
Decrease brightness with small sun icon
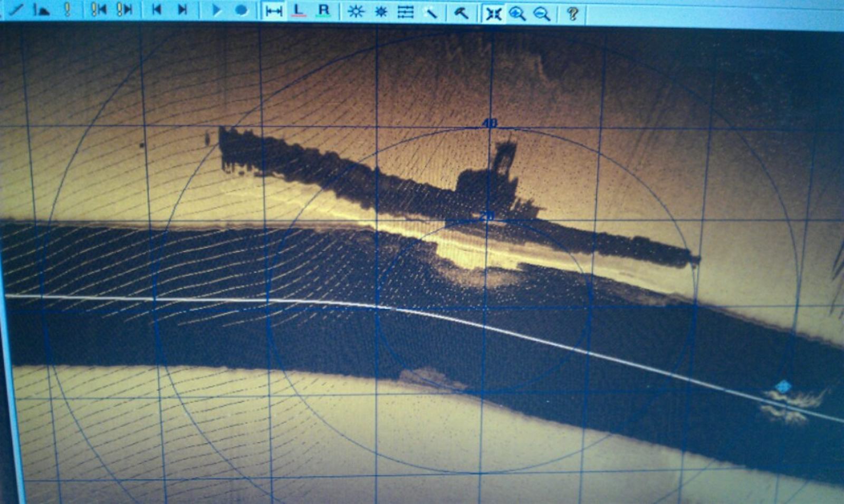(x=381, y=12)
